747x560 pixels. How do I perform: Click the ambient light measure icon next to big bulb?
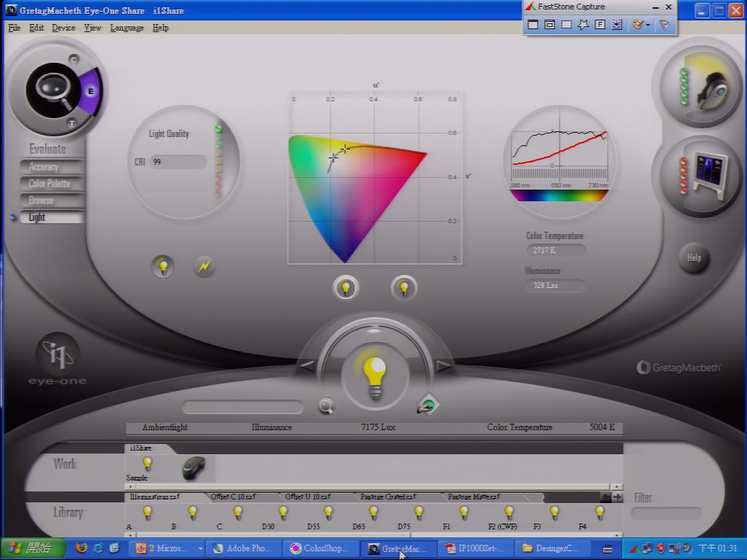(x=427, y=405)
